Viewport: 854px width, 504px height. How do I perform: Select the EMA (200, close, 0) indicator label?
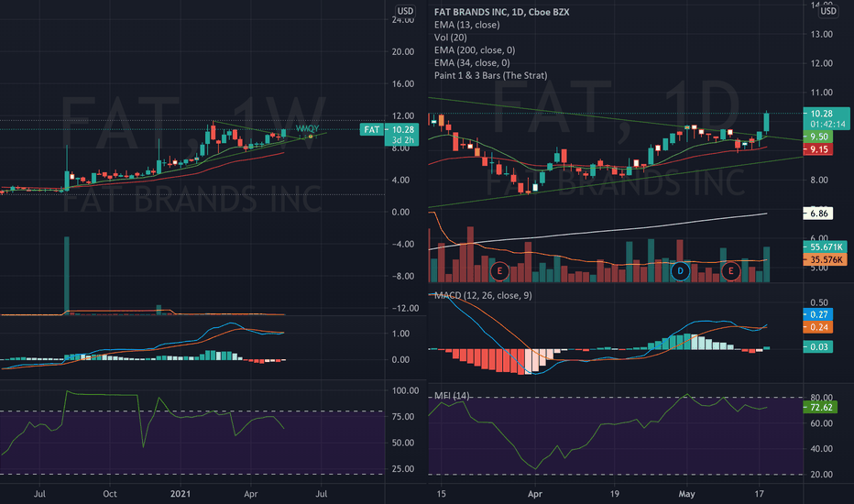click(475, 50)
